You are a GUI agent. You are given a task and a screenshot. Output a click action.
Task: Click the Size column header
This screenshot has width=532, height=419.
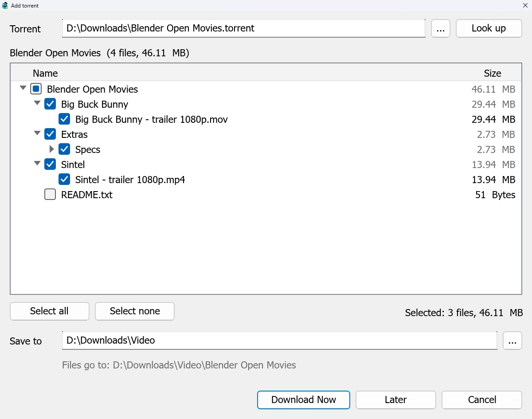[493, 73]
